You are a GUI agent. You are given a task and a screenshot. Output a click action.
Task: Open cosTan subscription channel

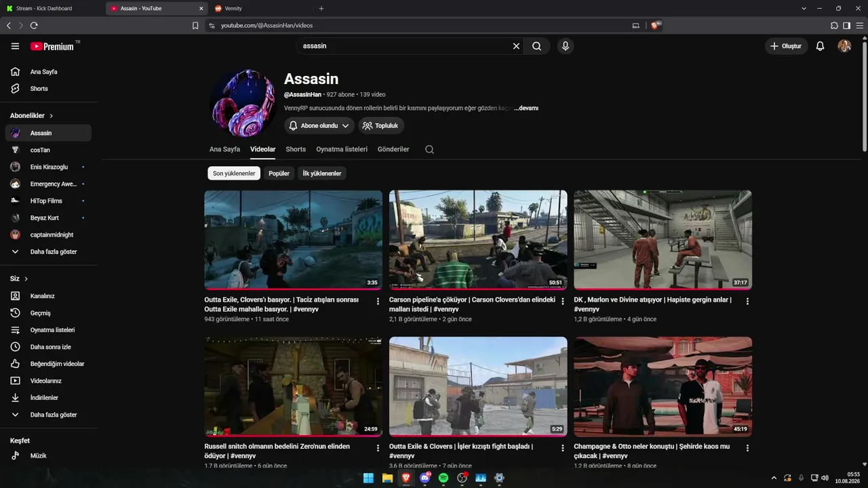[x=48, y=150]
